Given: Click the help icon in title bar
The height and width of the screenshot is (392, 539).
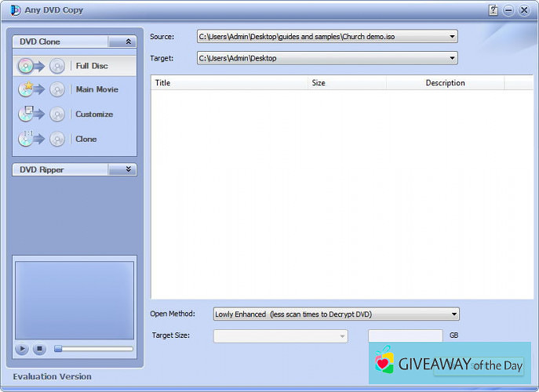Looking at the screenshot, I should coord(493,10).
